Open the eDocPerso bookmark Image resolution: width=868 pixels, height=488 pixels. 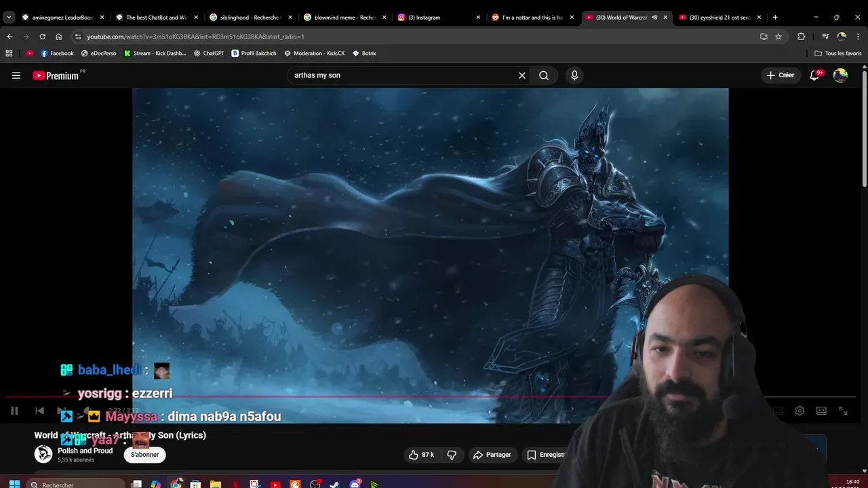[99, 53]
